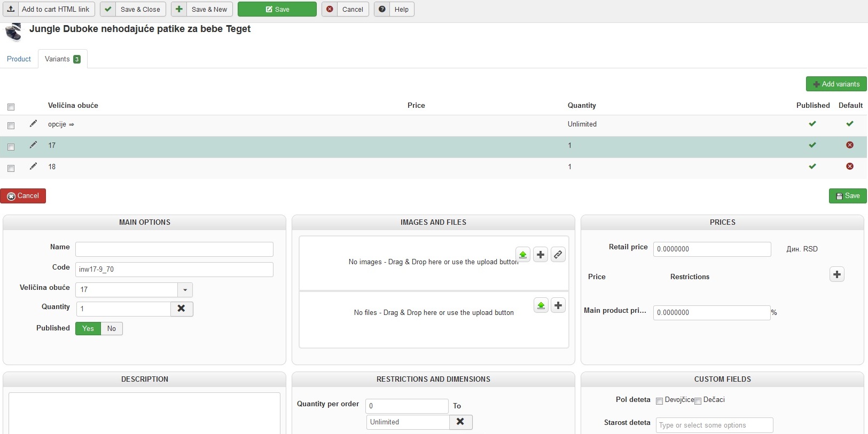This screenshot has height=434, width=868.
Task: Click the link icon in the images area
Action: pyautogui.click(x=558, y=255)
